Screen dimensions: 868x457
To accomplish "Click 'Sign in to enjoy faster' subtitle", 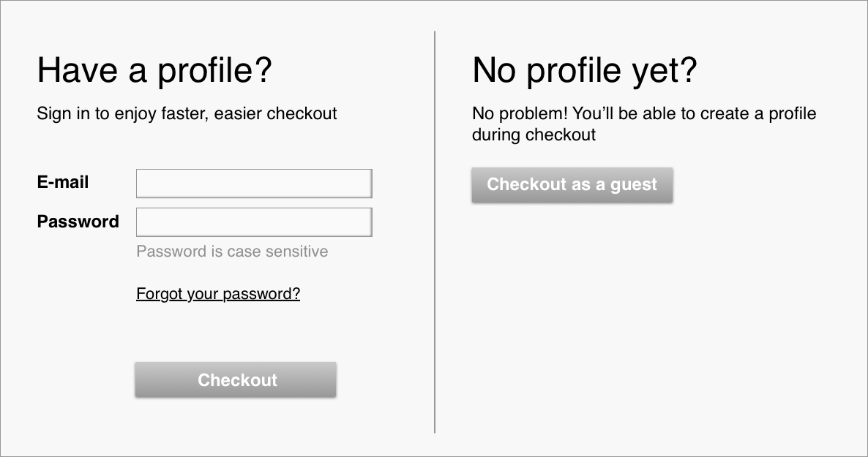I will [x=187, y=113].
